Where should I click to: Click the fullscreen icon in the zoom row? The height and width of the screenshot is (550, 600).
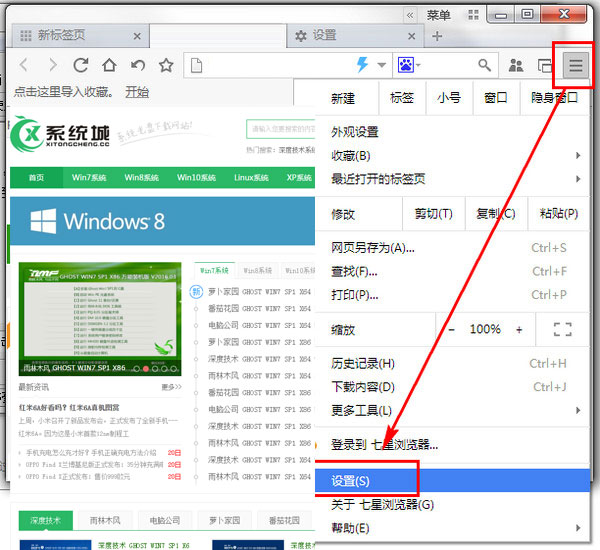click(562, 330)
